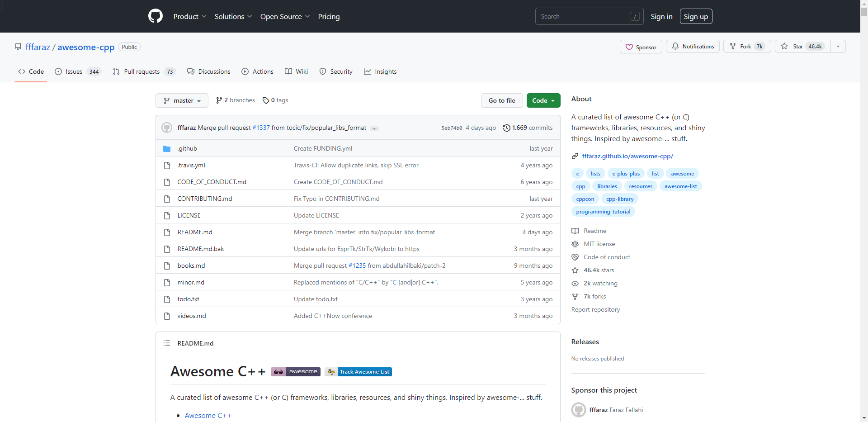Click the Notifications button
Viewport: 868px width, 422px height.
tap(693, 47)
